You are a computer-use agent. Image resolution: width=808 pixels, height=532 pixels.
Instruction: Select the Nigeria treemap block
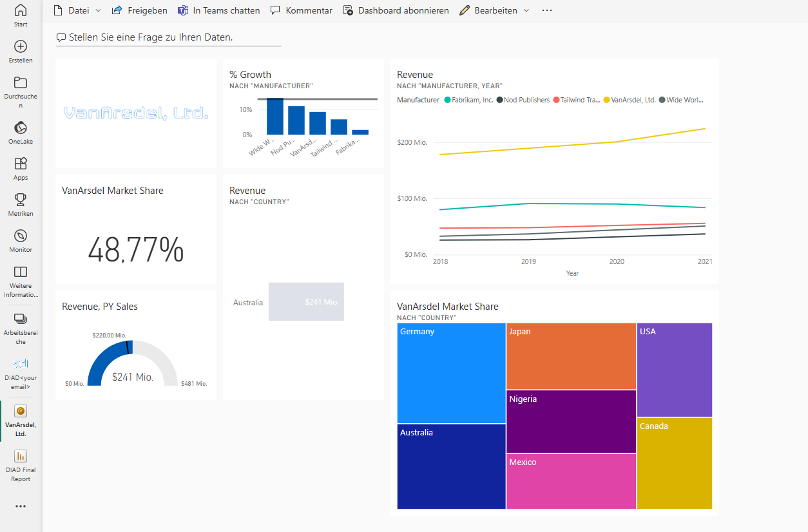tap(571, 421)
